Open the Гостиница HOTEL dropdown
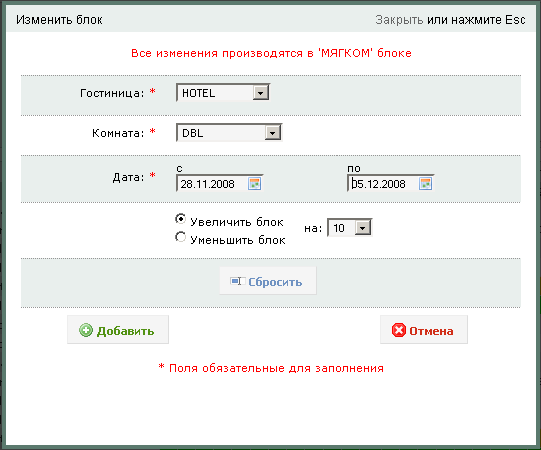 (223, 92)
